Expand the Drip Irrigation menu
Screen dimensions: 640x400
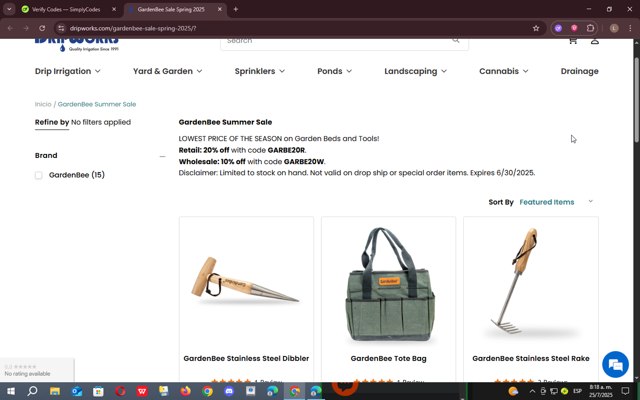(67, 71)
